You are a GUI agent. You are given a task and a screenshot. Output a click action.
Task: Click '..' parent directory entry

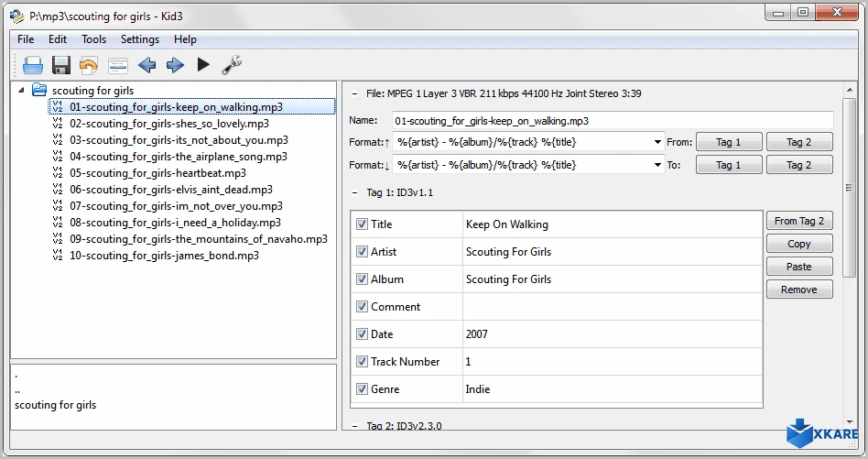17,391
